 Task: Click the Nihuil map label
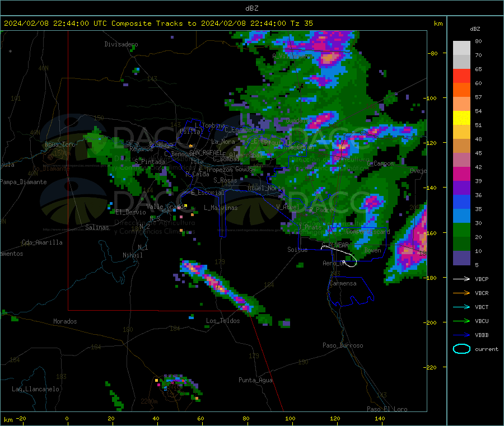click(132, 255)
